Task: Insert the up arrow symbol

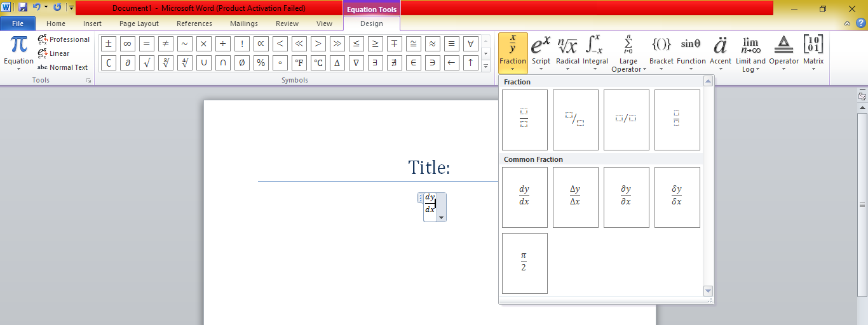Action: tap(471, 63)
